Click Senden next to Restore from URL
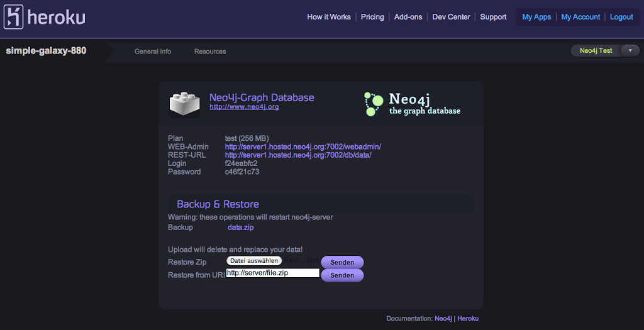Screen dimensions: 644x330 tap(342, 275)
